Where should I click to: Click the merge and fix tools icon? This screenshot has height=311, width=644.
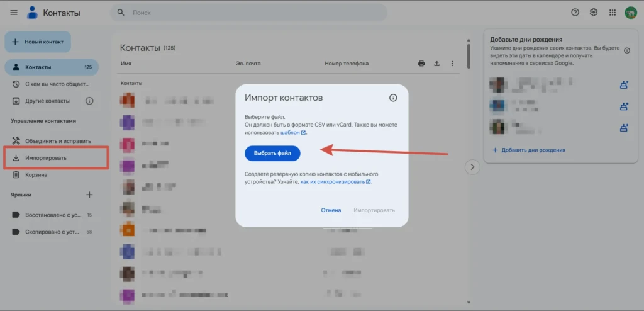click(x=16, y=141)
